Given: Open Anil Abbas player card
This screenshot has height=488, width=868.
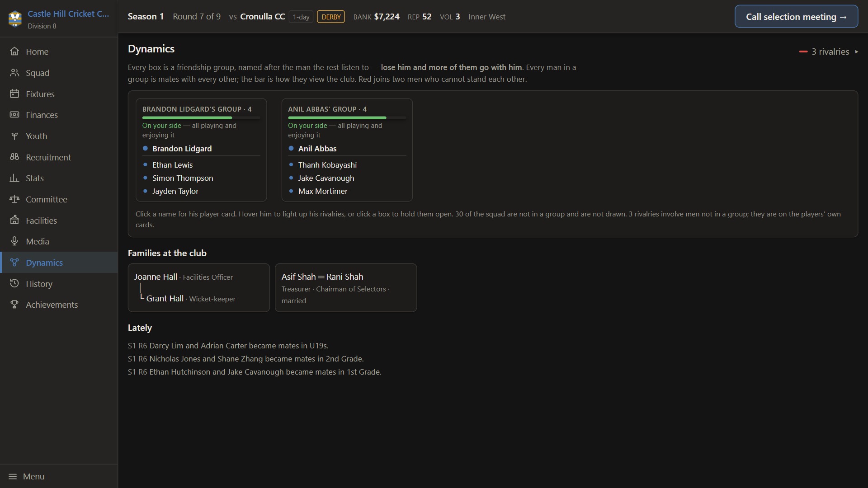Looking at the screenshot, I should point(317,149).
